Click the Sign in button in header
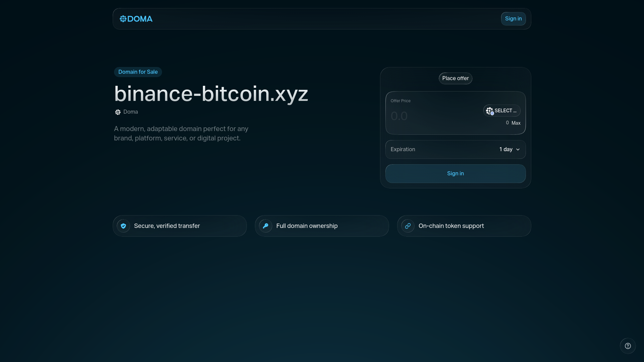 pyautogui.click(x=513, y=19)
